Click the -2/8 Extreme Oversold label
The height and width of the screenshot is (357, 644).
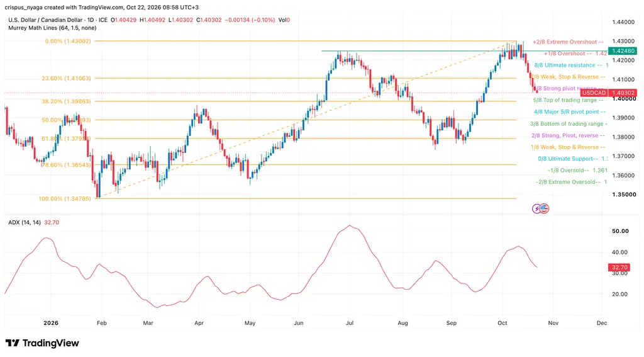(571, 182)
